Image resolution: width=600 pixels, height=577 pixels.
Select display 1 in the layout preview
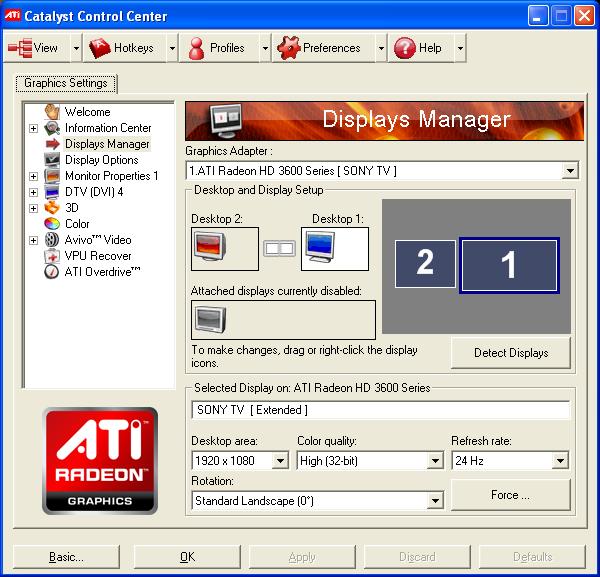508,265
